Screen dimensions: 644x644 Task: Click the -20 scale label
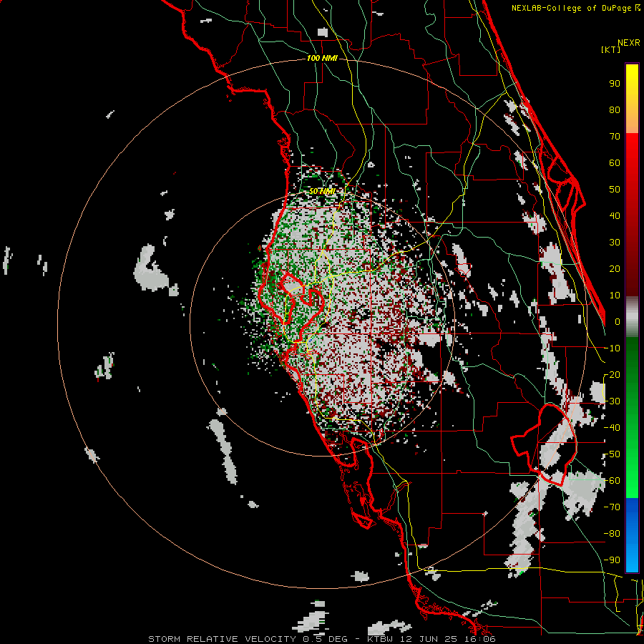[x=612, y=374]
